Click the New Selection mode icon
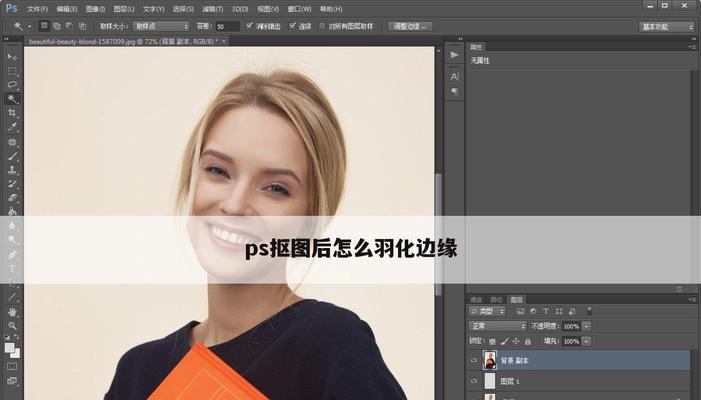701x400 pixels. pos(44,26)
